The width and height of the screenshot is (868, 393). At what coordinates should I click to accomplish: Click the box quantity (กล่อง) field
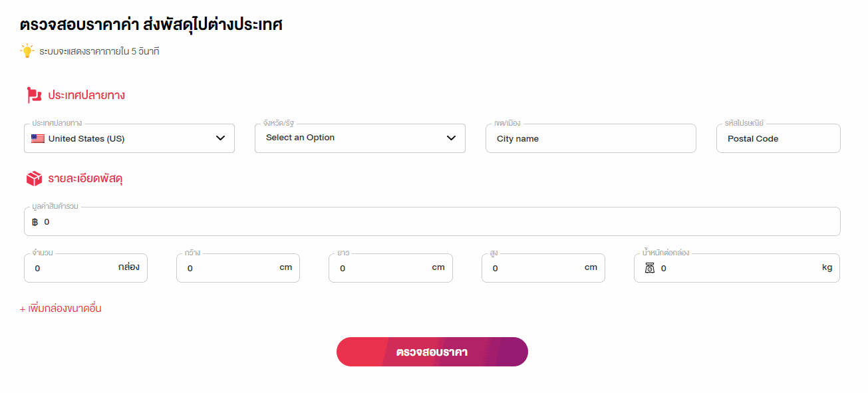(86, 268)
